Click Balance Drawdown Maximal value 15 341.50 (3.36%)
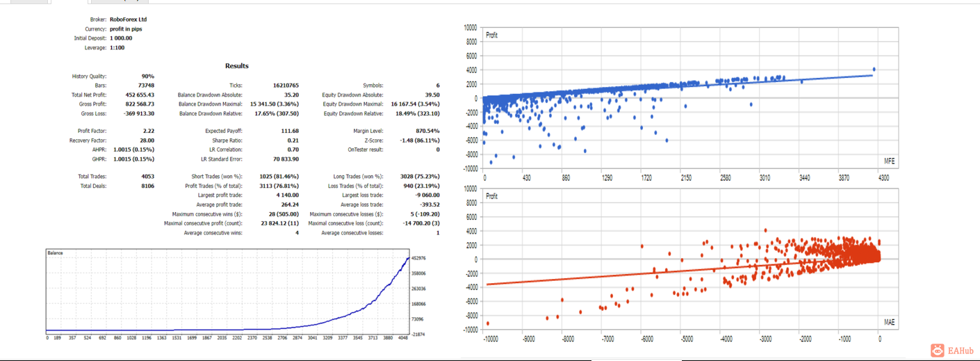This screenshot has height=361, width=980. pos(275,104)
